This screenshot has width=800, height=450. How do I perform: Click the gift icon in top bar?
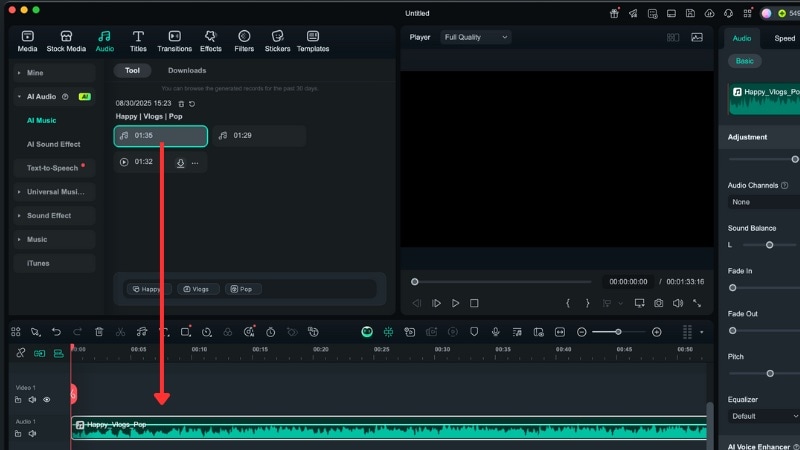[614, 13]
